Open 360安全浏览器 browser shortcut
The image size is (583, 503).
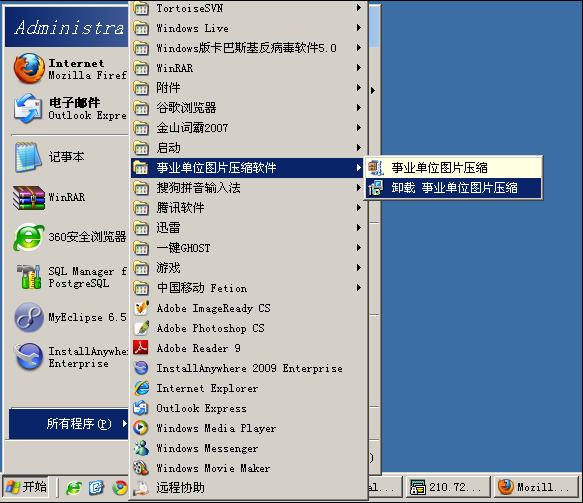(x=70, y=237)
